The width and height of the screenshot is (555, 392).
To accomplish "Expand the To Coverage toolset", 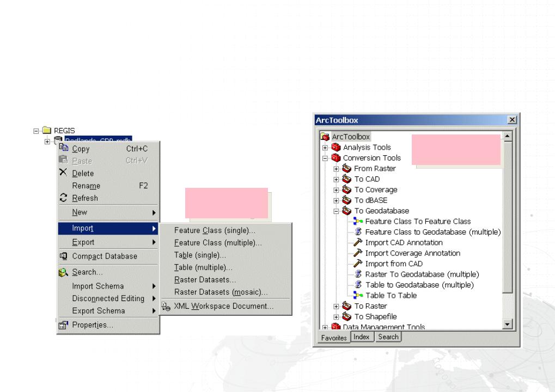I will [x=336, y=190].
